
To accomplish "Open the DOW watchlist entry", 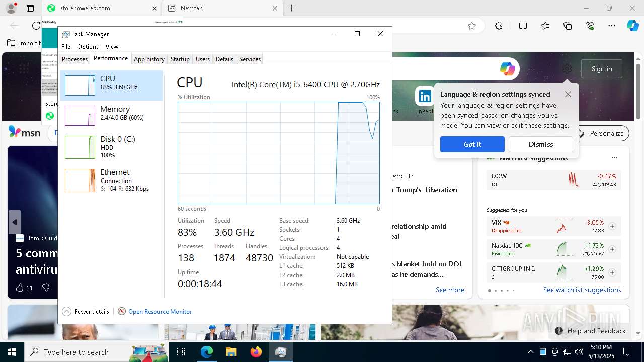I will click(x=553, y=180).
